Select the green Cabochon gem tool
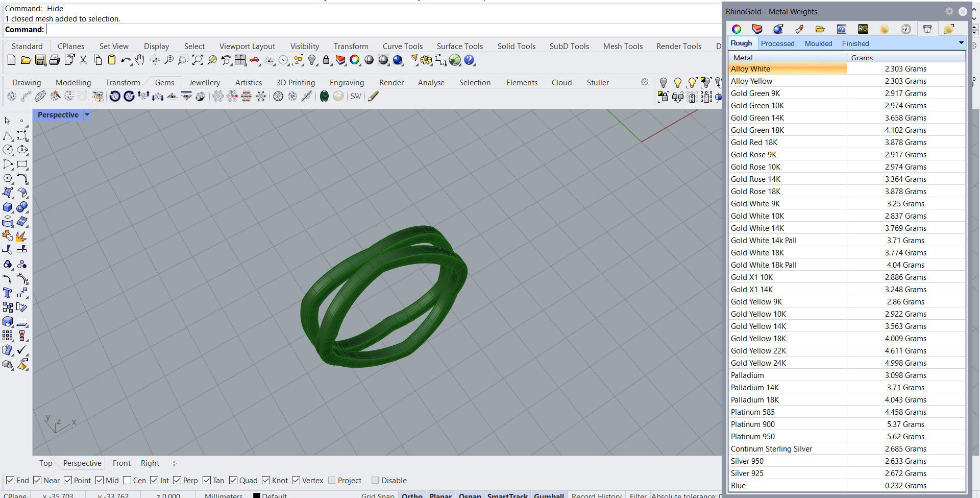Viewport: 980px width, 498px height. click(x=324, y=96)
